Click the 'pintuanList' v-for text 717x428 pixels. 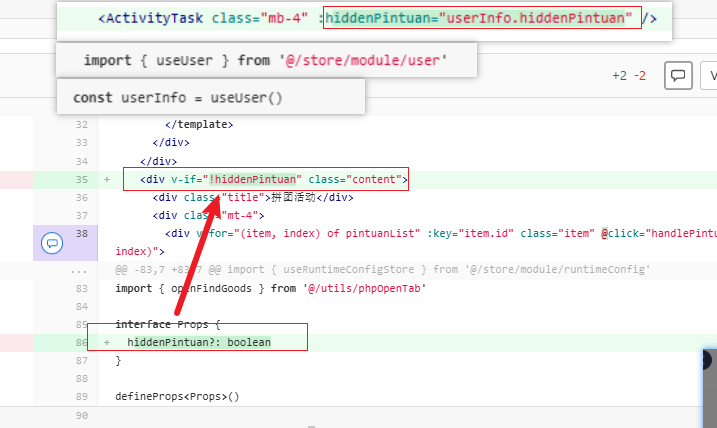point(380,233)
